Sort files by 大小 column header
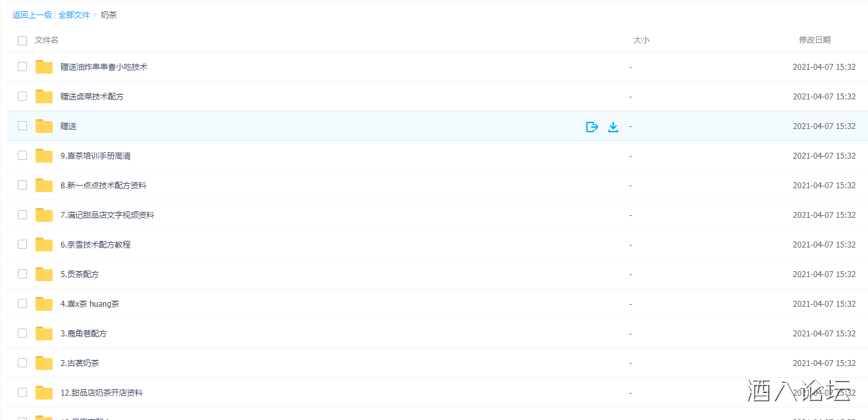This screenshot has height=420, width=868. (641, 40)
